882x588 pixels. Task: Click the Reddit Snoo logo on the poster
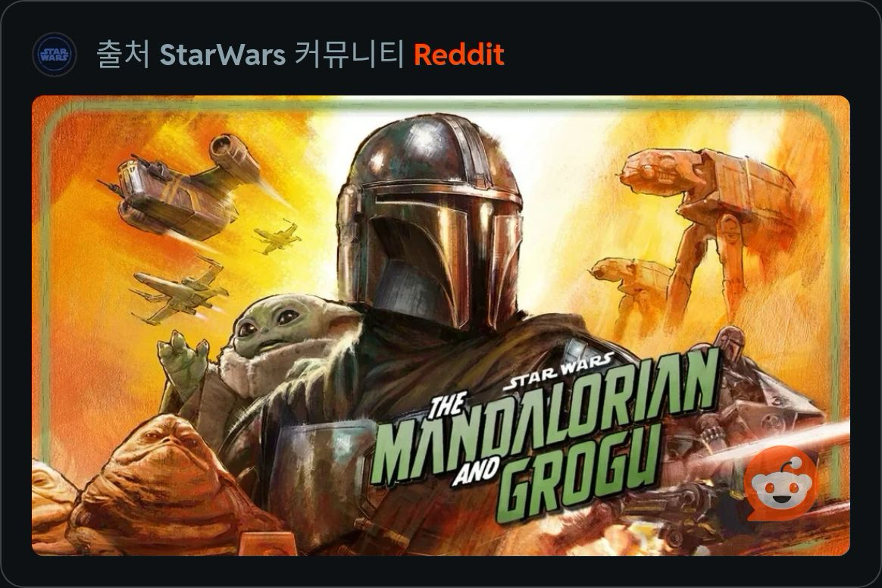[x=780, y=484]
